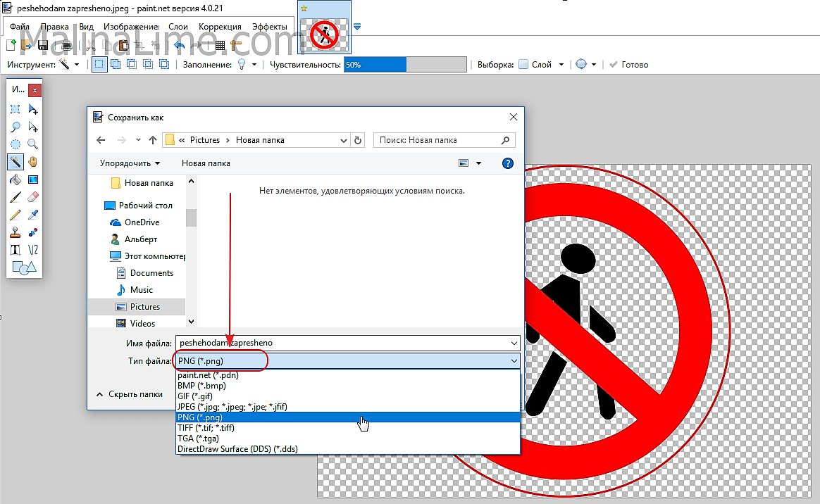Select the Text tool

coord(15,250)
